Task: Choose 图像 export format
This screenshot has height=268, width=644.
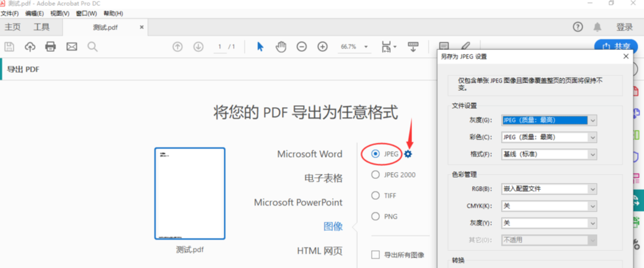Action: coord(333,227)
